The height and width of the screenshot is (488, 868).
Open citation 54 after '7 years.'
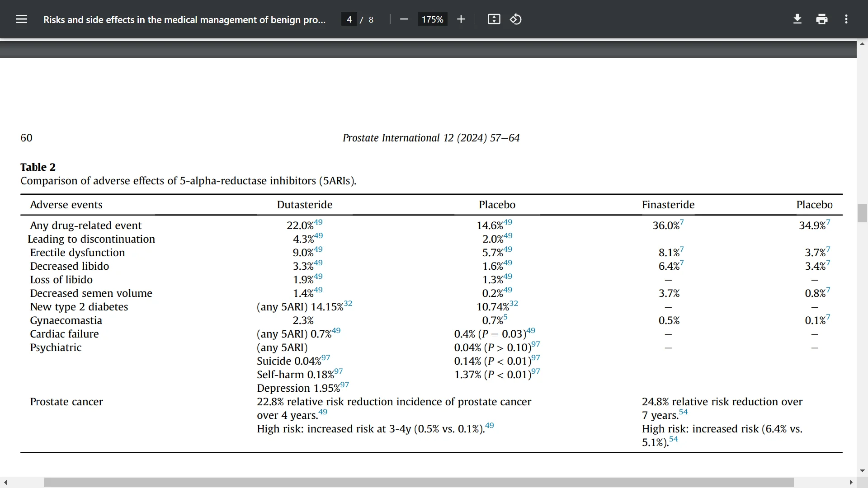(x=684, y=412)
